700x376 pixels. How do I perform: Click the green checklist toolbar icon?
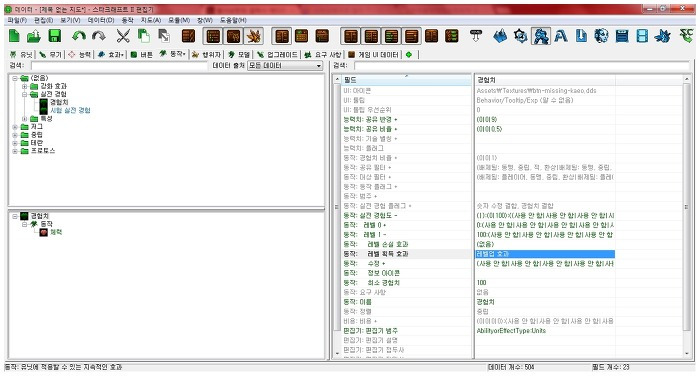(x=451, y=36)
